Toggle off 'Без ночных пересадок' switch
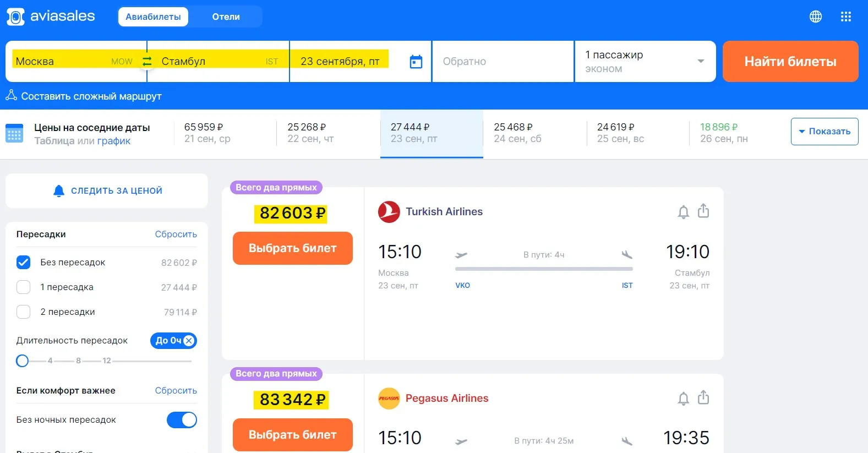 point(182,420)
